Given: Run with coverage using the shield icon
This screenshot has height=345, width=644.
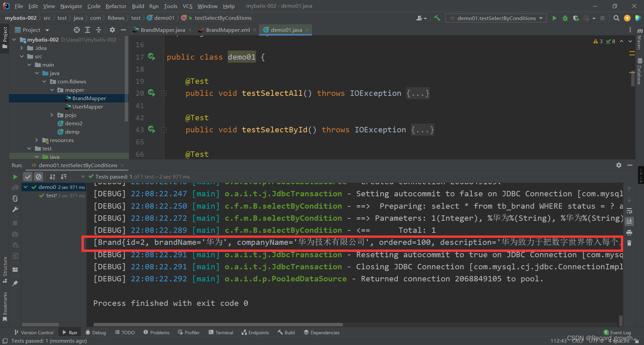Looking at the screenshot, I should coord(576,18).
